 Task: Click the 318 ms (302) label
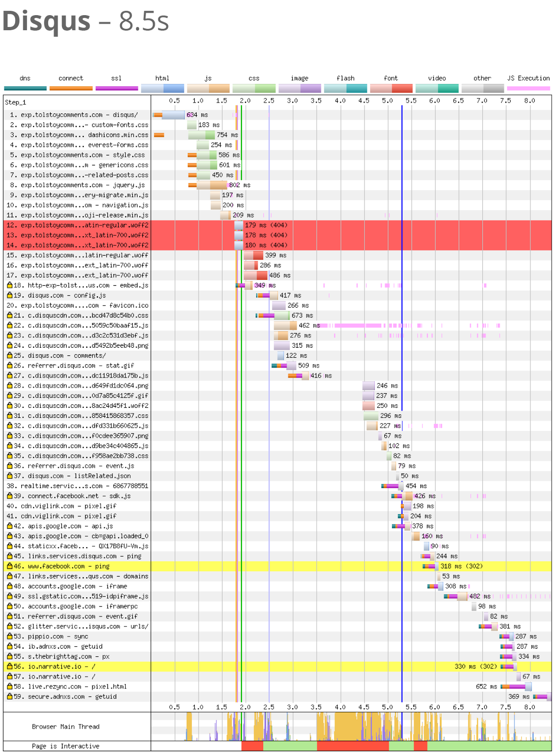pyautogui.click(x=461, y=566)
